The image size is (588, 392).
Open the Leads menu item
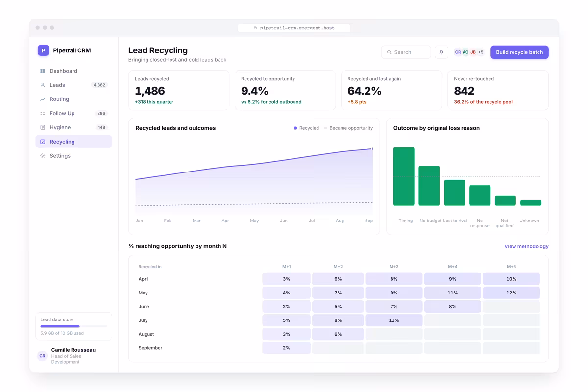73,85
